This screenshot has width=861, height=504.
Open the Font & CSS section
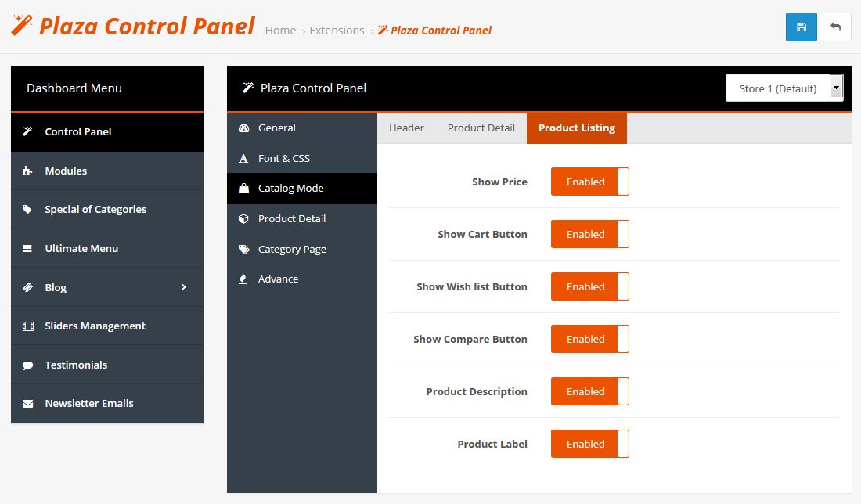(302, 158)
